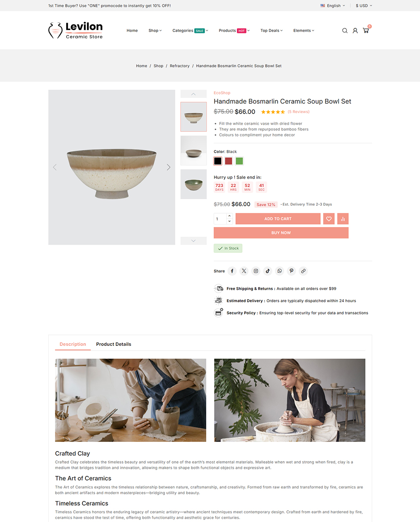Expand the English language dropdown
Screen dimensions: 420x522
(333, 6)
